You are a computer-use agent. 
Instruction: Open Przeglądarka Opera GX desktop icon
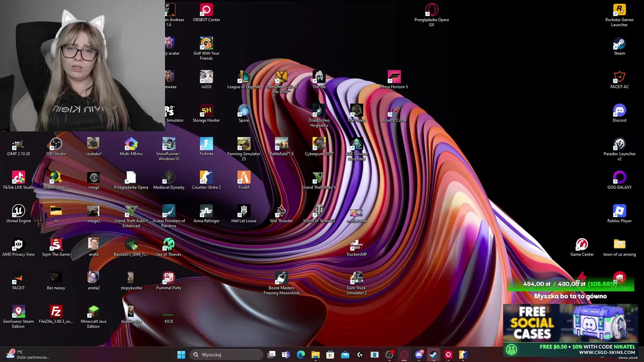(x=432, y=16)
